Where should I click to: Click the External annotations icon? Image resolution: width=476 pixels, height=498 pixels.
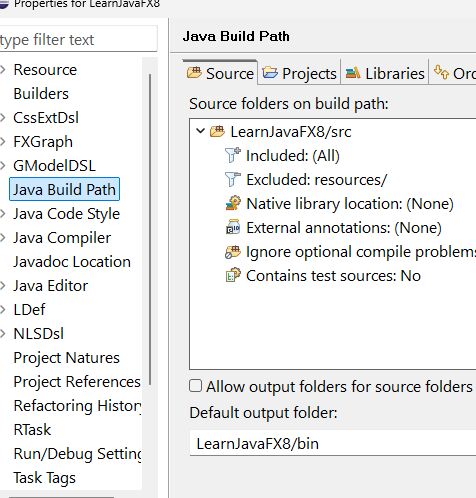(x=233, y=227)
